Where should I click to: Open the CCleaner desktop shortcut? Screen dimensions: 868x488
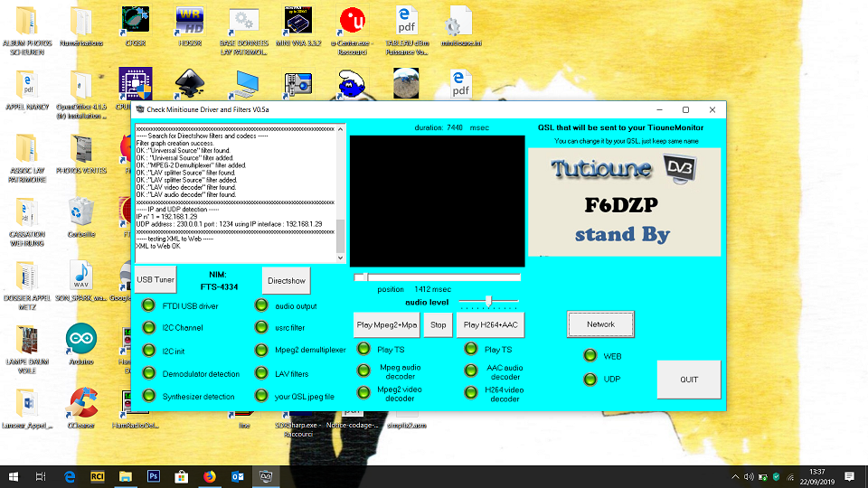coord(80,404)
